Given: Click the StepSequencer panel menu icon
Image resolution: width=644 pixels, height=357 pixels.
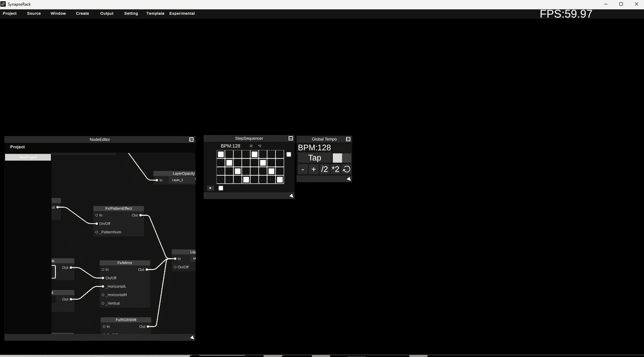Looking at the screenshot, I should coord(290,138).
